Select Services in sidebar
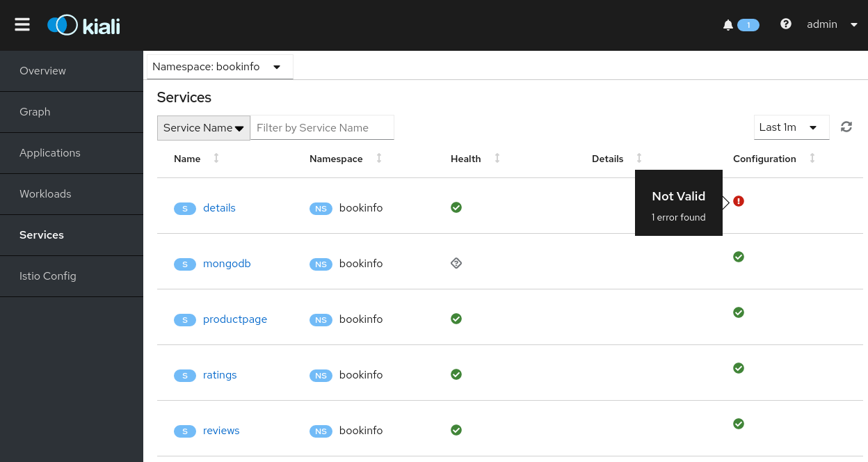The image size is (868, 462). click(x=72, y=235)
